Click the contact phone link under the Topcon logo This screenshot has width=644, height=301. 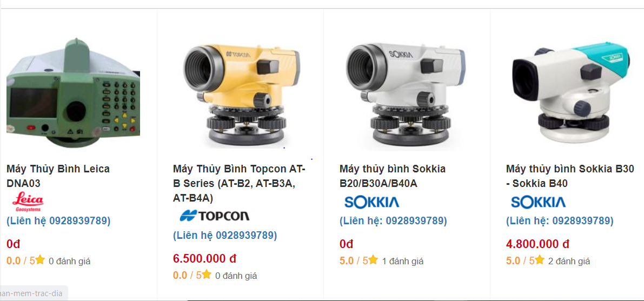point(225,236)
